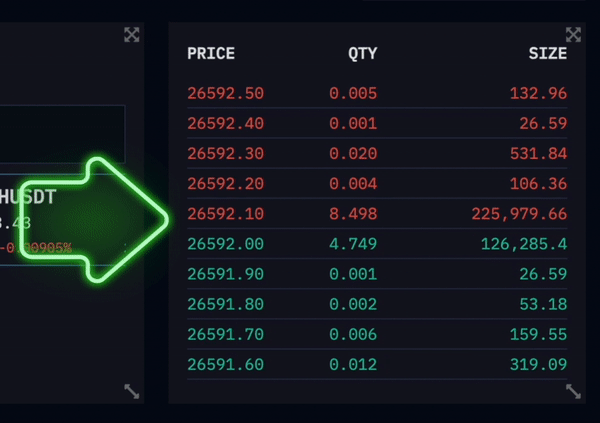The height and width of the screenshot is (423, 600).
Task: Select the bid price 26591.70
Action: click(x=225, y=334)
